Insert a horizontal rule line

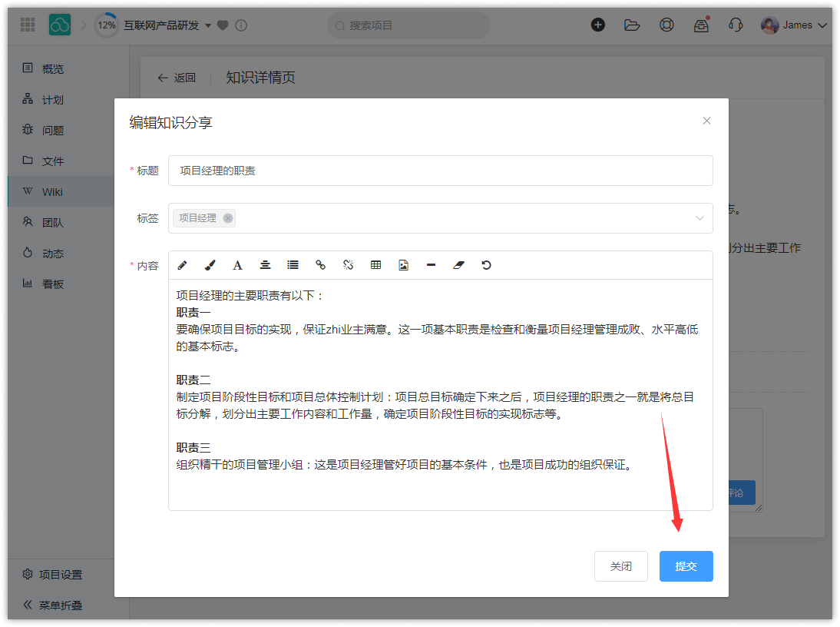[432, 265]
